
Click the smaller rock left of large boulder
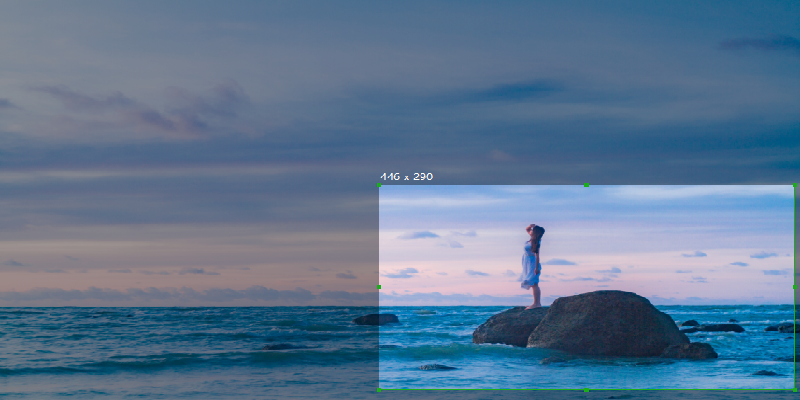(508, 327)
